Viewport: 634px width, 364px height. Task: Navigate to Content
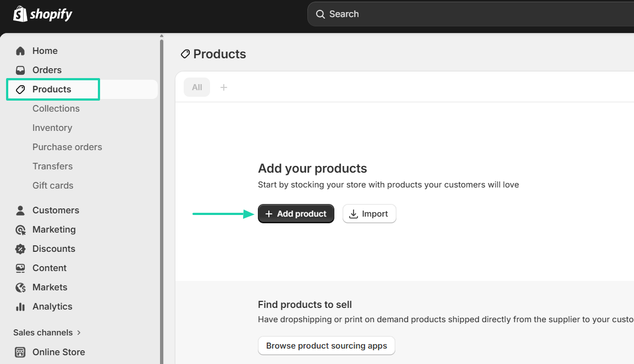[49, 268]
